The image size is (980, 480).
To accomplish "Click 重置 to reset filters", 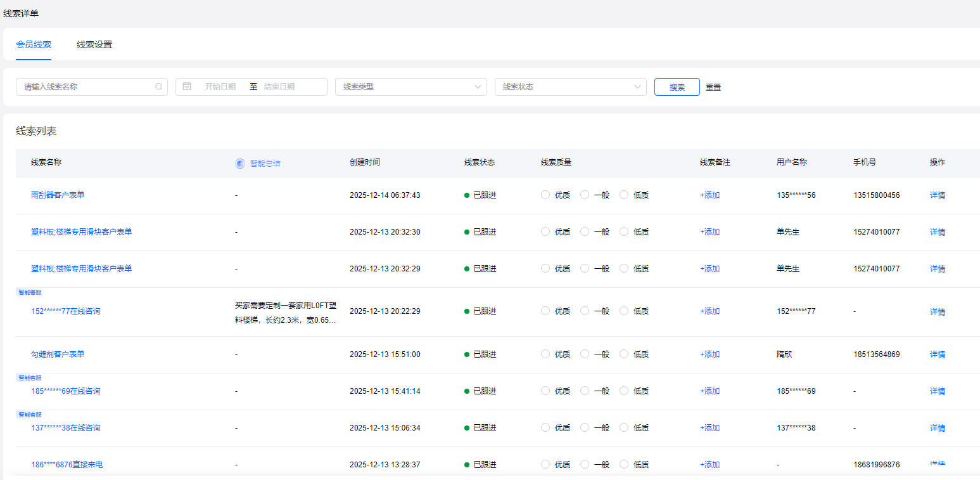I will coord(713,88).
